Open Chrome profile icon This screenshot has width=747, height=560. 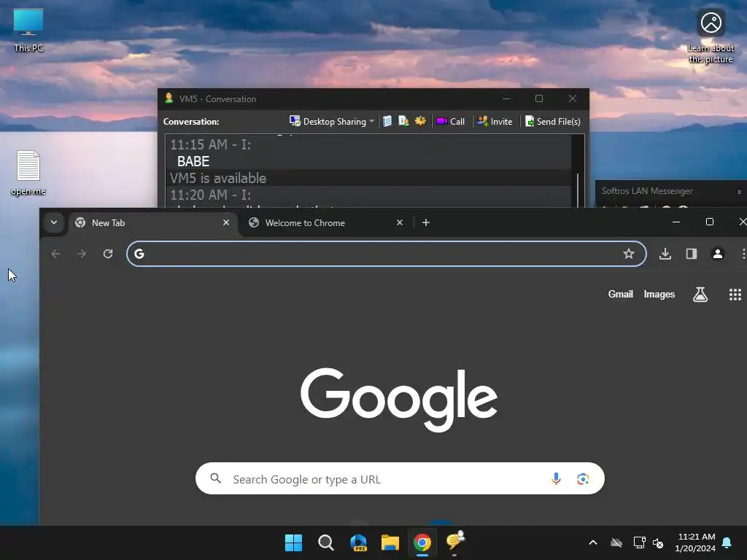coord(718,254)
